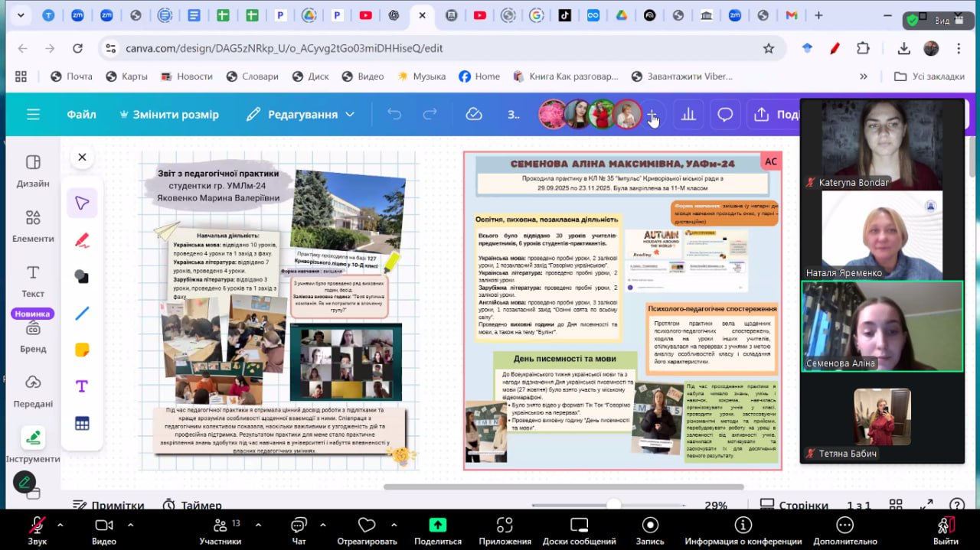Insert a table from tools panel
The height and width of the screenshot is (550, 980).
click(x=82, y=423)
